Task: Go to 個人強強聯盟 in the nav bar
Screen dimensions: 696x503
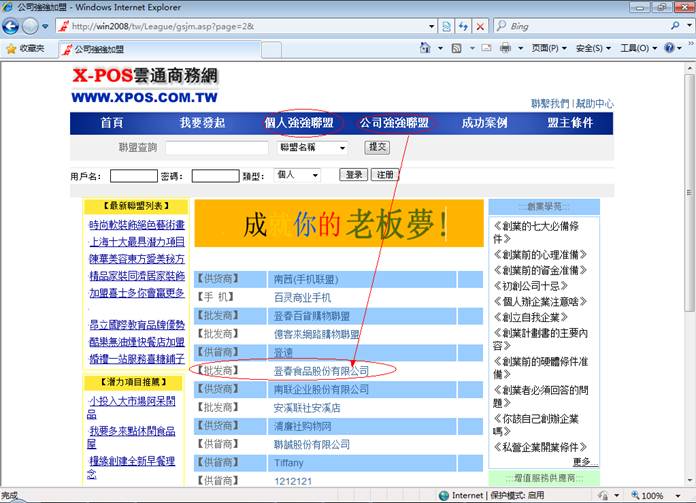Action: click(301, 123)
